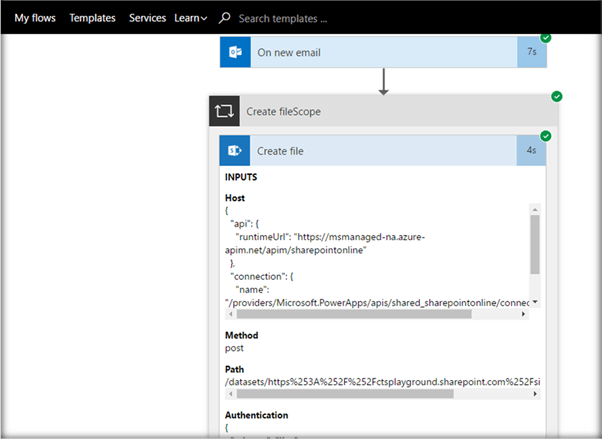Click the green success check on Create fileScope
The height and width of the screenshot is (439, 602).
point(557,97)
